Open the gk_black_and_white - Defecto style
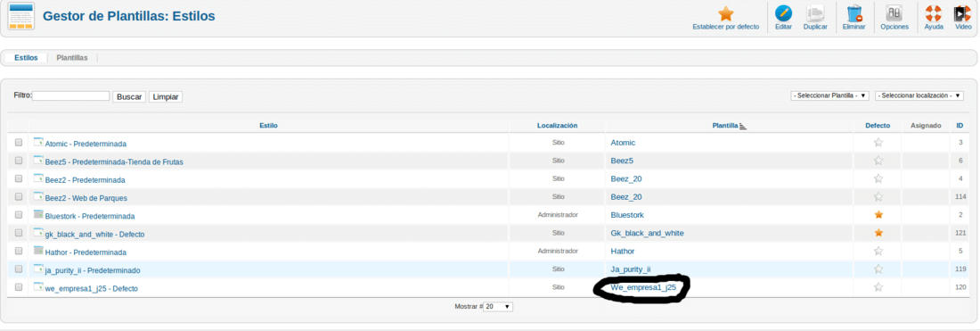This screenshot has height=331, width=980. pos(95,234)
